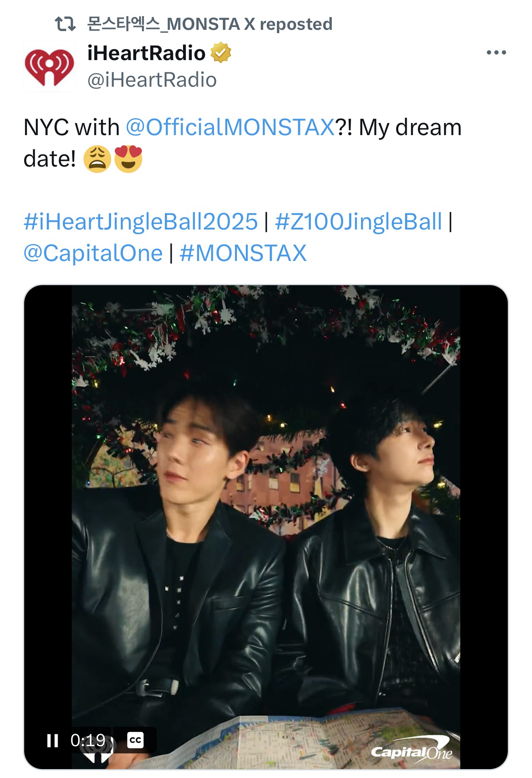The height and width of the screenshot is (778, 532).
Task: Click the Capital One logo watermark
Action: coord(411,751)
